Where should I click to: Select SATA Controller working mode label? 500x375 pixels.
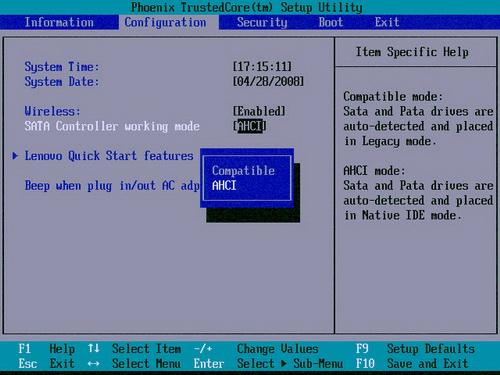[112, 126]
